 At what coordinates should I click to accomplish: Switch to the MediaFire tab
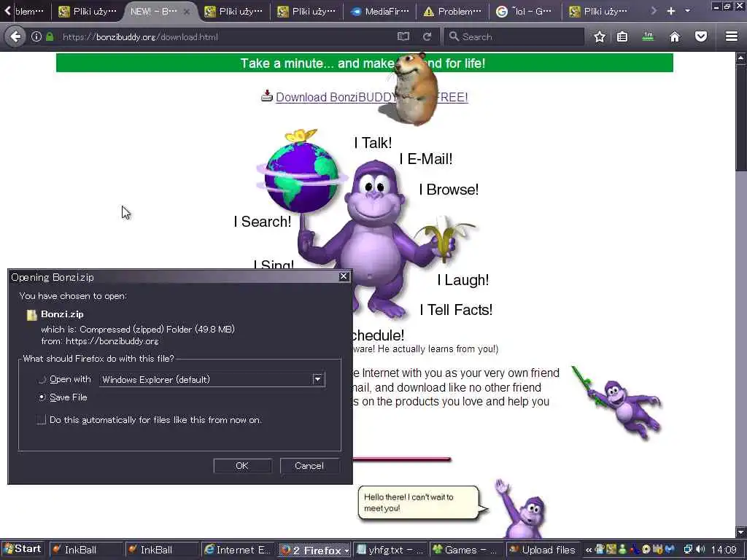coord(379,11)
